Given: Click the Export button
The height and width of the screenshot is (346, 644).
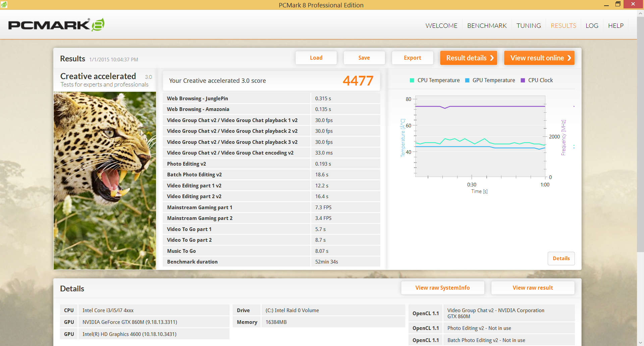Looking at the screenshot, I should click(x=412, y=58).
